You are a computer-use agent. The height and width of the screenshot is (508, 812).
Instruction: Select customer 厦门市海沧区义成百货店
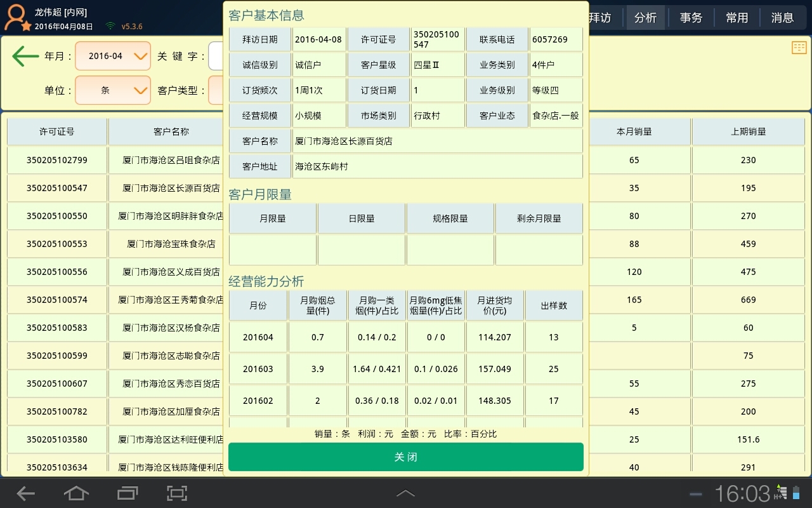coord(171,272)
